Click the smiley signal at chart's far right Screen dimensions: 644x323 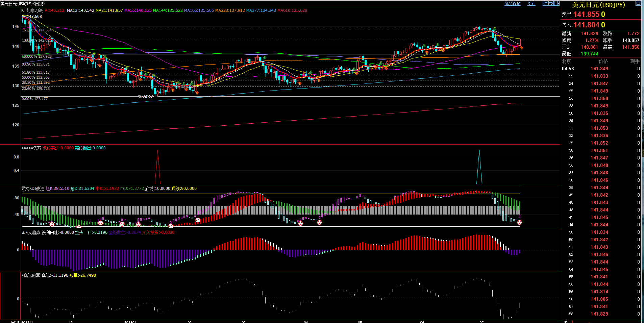pyautogui.click(x=519, y=222)
